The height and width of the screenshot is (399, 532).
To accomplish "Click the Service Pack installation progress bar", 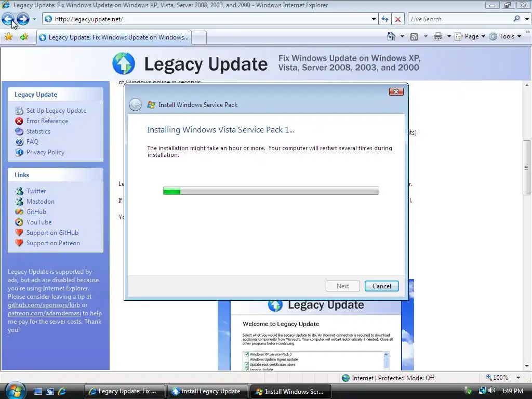I will [271, 191].
